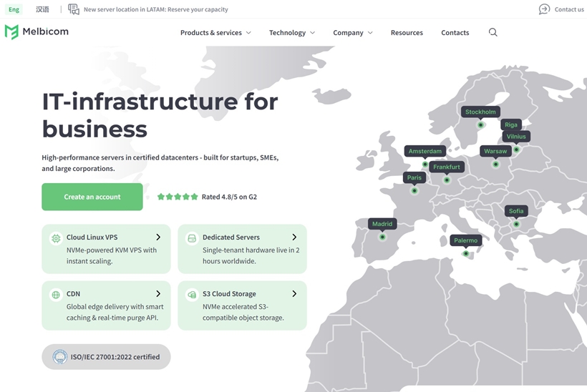Click the Stockholm map marker dot

pos(480,125)
